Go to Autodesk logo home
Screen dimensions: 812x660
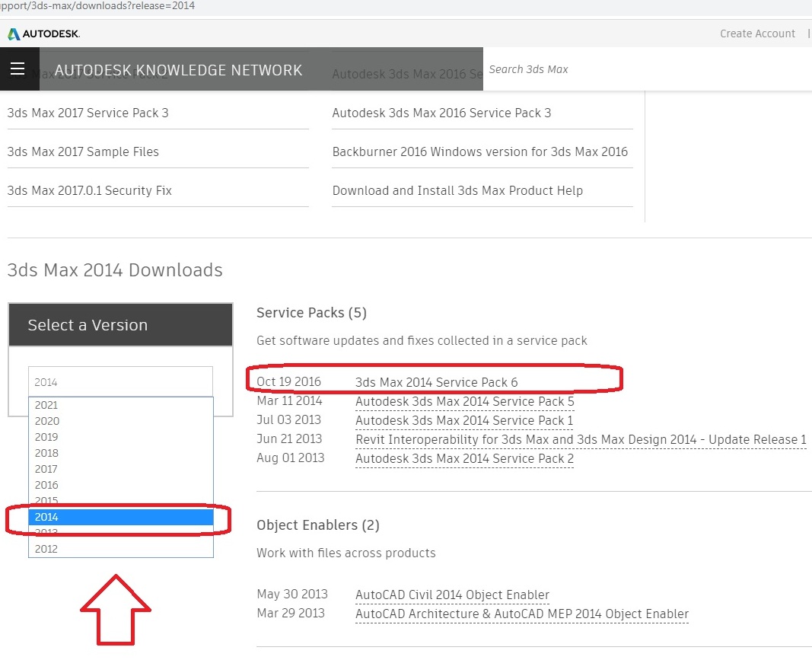pyautogui.click(x=43, y=34)
